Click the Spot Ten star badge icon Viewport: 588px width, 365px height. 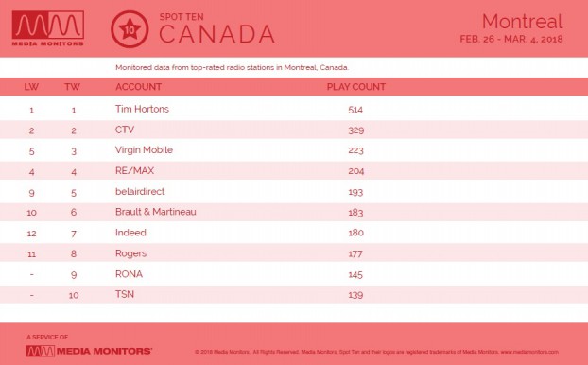[130, 29]
